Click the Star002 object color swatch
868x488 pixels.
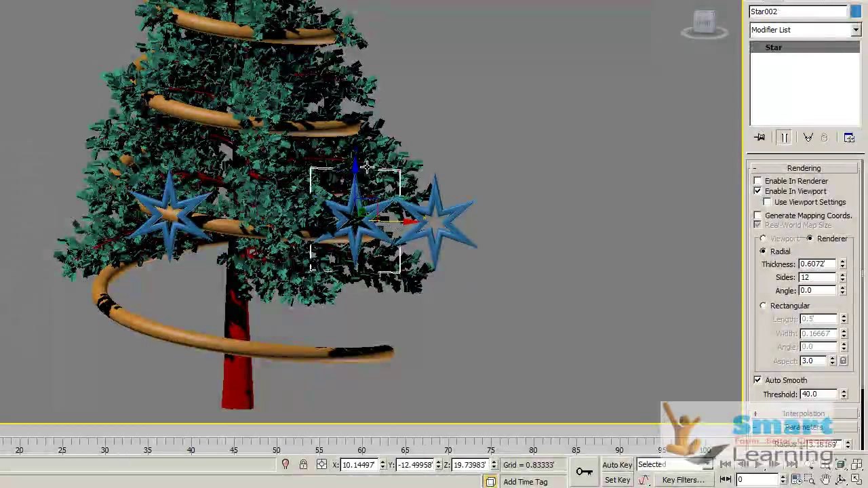click(x=856, y=12)
